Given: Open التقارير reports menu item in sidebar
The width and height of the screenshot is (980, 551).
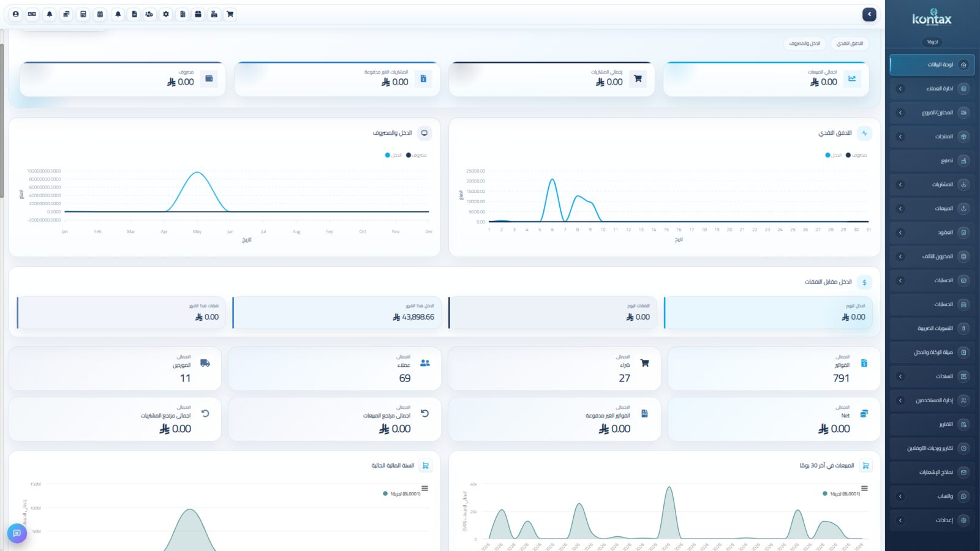Looking at the screenshot, I should click(932, 424).
